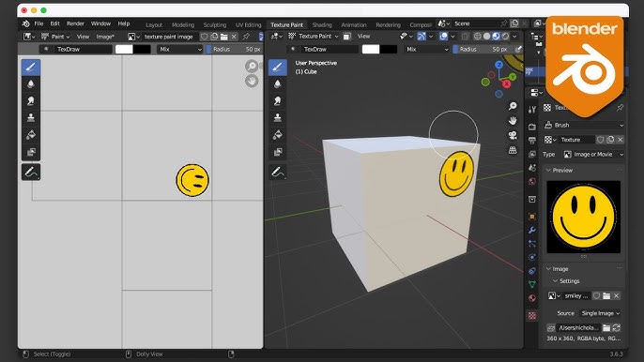Select the Mask tool in image editor

[x=31, y=152]
